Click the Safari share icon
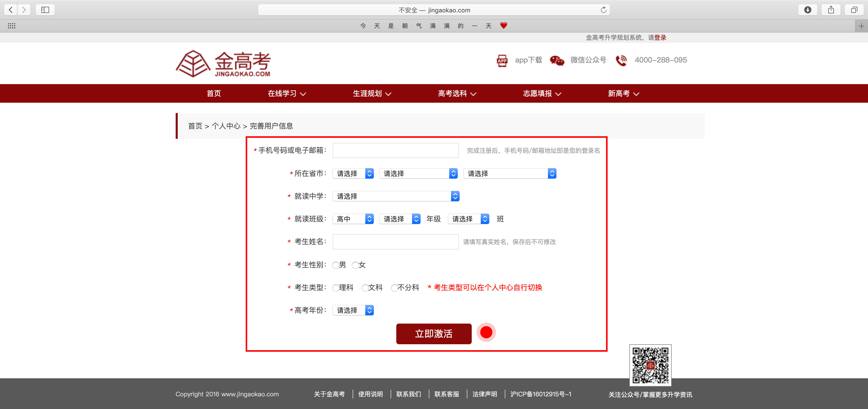868x409 pixels. coord(831,10)
